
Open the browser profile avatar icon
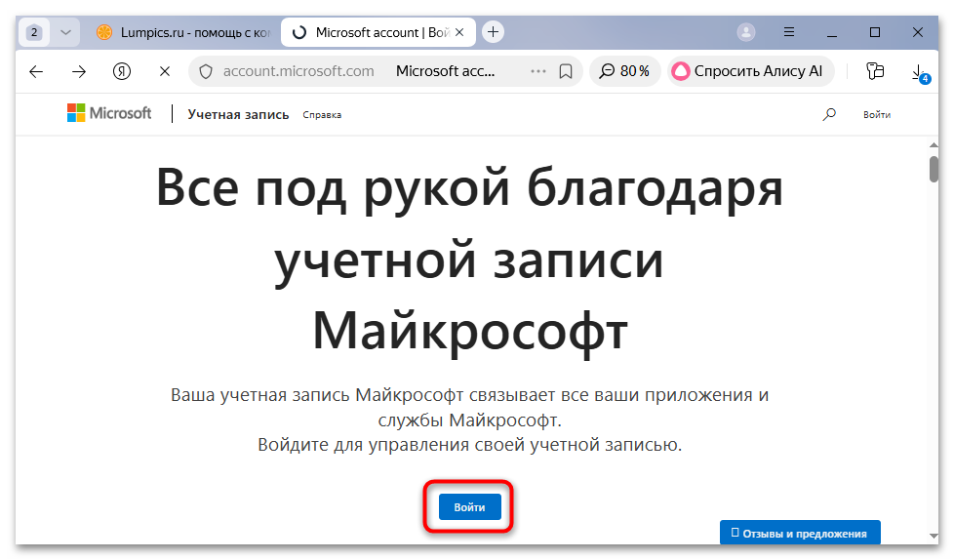tap(746, 32)
